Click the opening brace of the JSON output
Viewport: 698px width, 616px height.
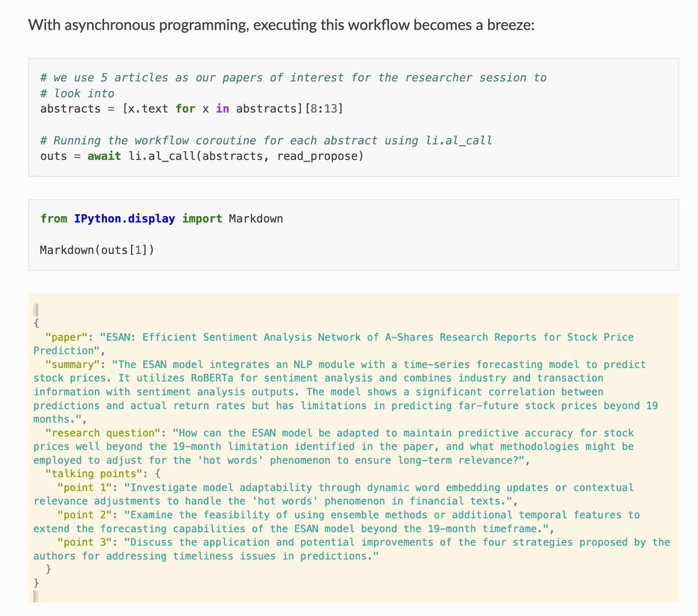click(37, 322)
